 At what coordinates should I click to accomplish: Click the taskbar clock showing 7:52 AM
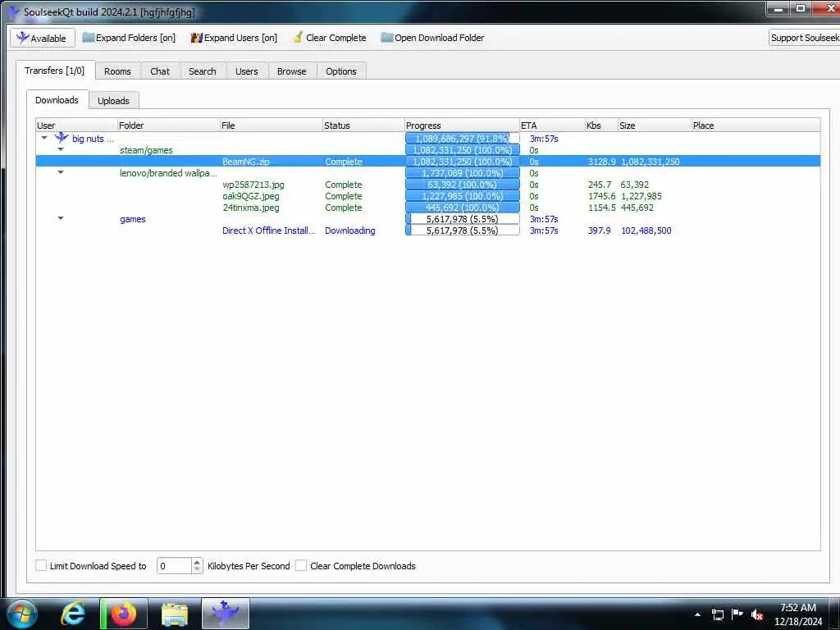(797, 614)
